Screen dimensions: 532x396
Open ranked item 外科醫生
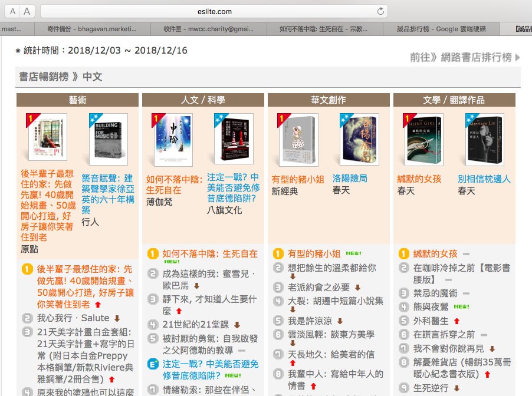(431, 321)
